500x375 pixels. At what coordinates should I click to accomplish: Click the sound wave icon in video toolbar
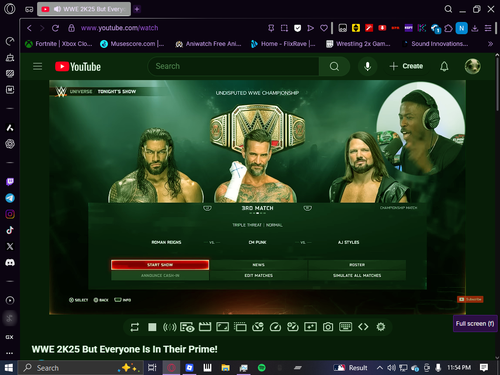[x=169, y=327]
